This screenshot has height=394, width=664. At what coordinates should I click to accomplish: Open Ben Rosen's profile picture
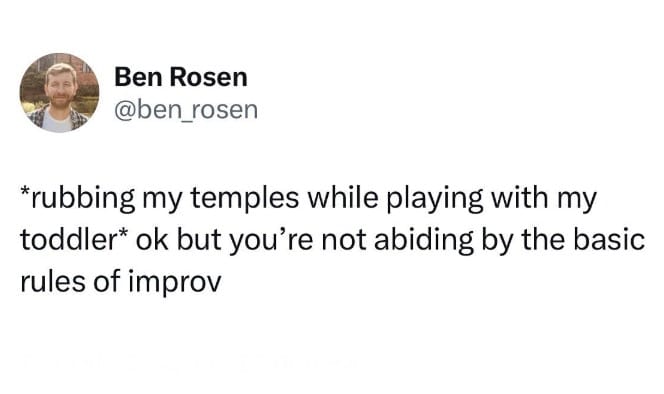pos(59,93)
